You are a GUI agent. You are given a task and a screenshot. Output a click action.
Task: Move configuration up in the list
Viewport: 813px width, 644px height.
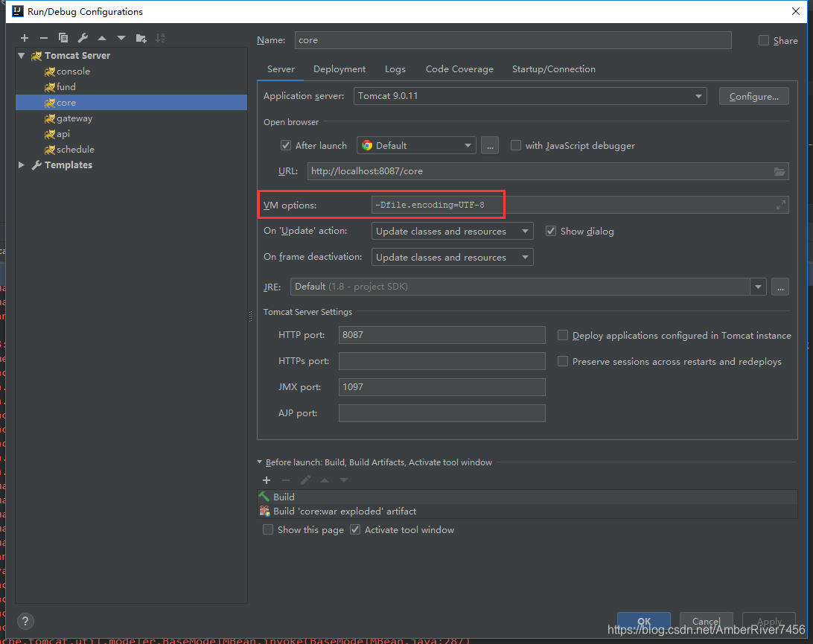[x=102, y=38]
